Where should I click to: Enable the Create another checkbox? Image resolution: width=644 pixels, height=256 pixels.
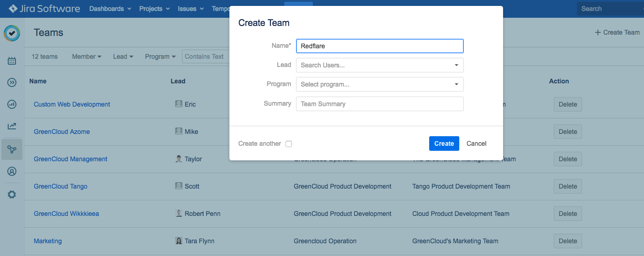click(x=289, y=144)
